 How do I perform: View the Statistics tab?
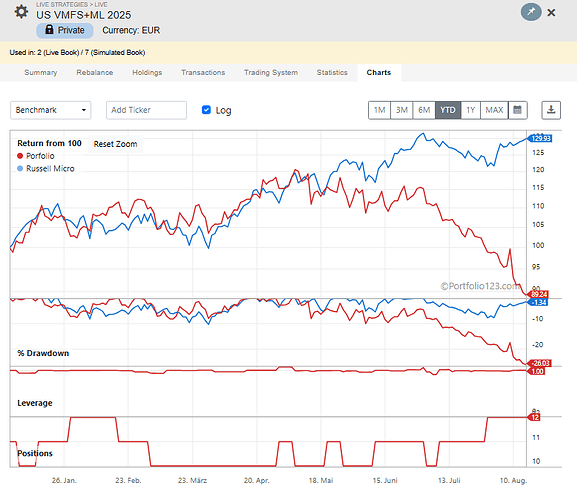332,72
